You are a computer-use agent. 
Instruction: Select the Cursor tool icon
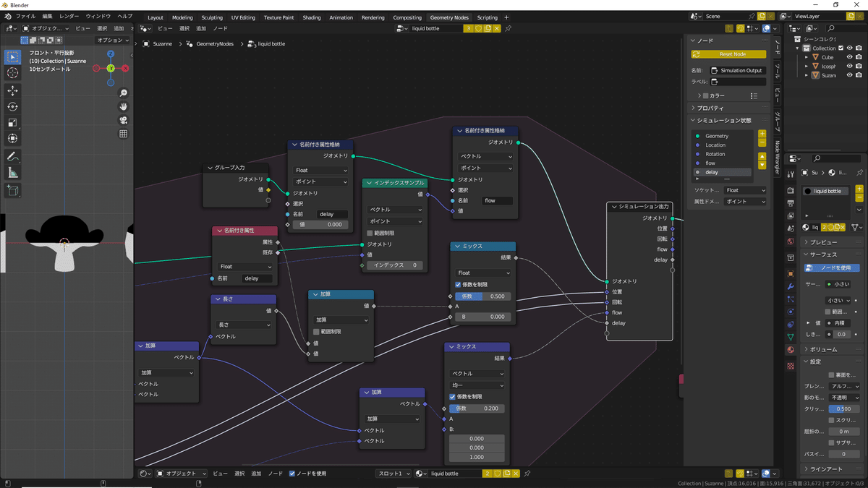coord(12,73)
